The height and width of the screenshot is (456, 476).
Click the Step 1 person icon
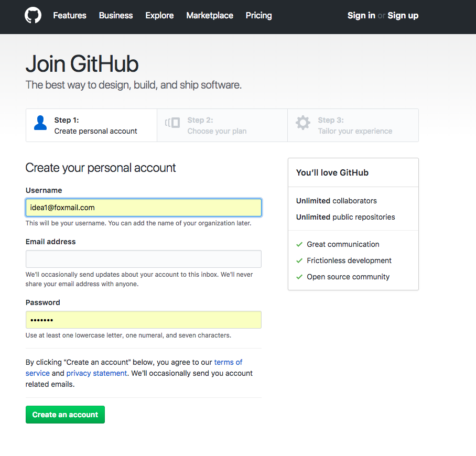click(x=40, y=123)
